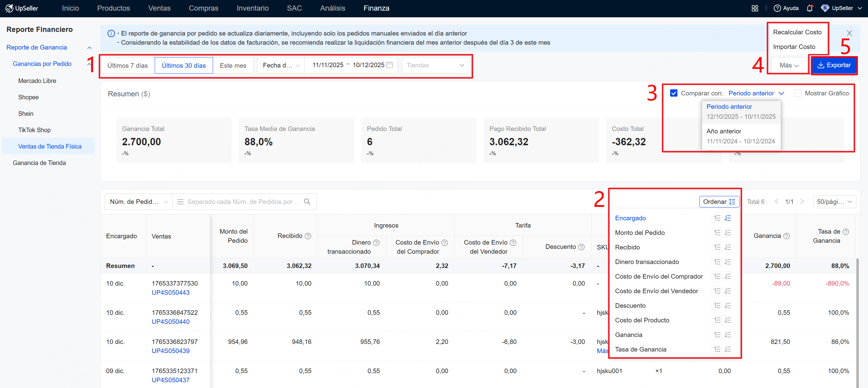868x388 pixels.
Task: Uncheck the Comparar con checkbox
Action: [x=673, y=93]
